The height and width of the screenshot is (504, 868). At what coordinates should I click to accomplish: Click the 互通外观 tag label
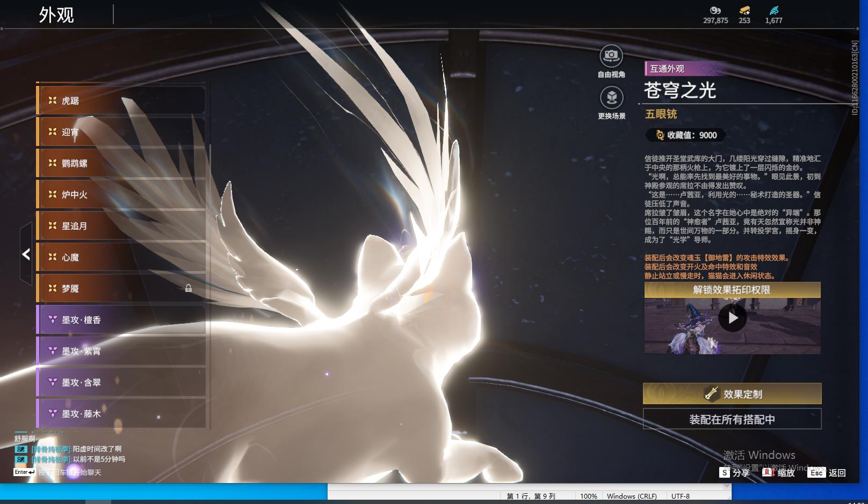click(x=667, y=69)
